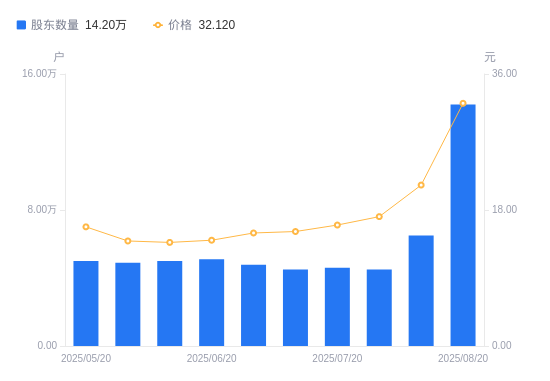Click the 2025/05/20 axis date label

coord(86,358)
